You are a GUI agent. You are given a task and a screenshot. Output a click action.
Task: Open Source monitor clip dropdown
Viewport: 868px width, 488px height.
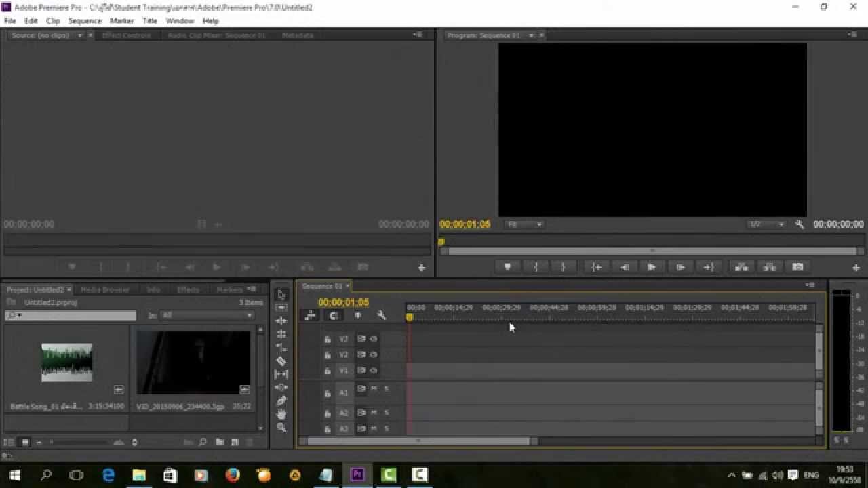pyautogui.click(x=80, y=35)
